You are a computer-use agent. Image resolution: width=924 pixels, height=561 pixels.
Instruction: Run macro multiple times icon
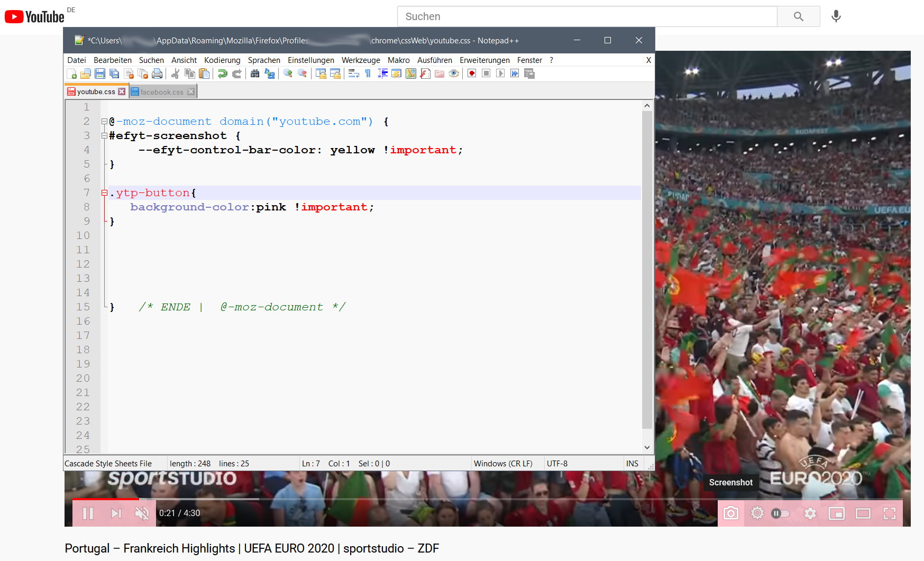coord(515,73)
